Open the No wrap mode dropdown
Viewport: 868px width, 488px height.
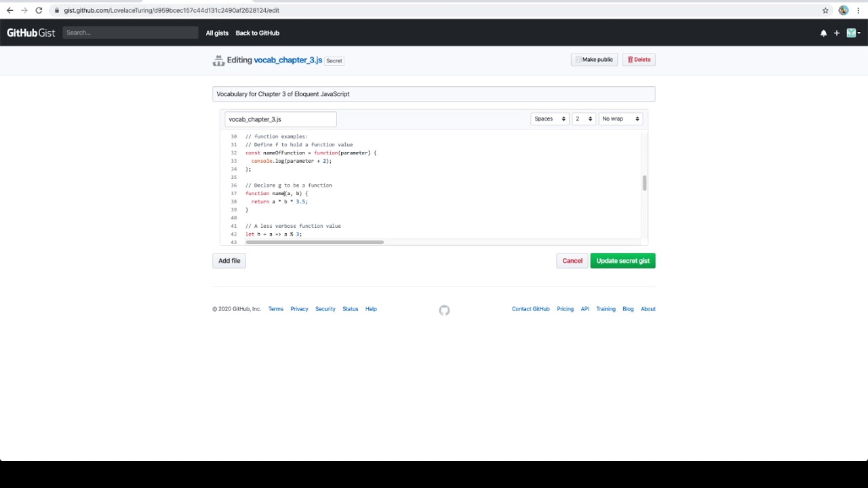[620, 119]
